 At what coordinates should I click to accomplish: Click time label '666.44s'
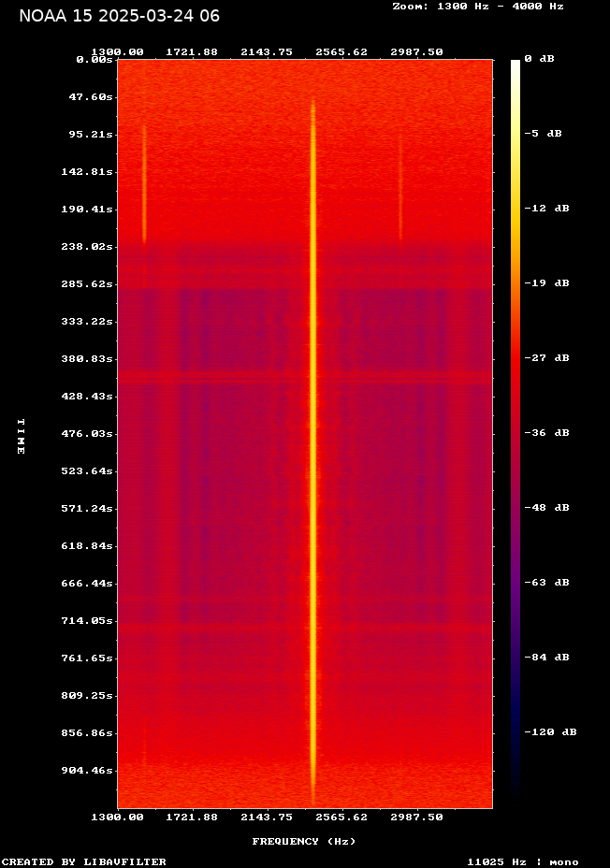pyautogui.click(x=87, y=584)
